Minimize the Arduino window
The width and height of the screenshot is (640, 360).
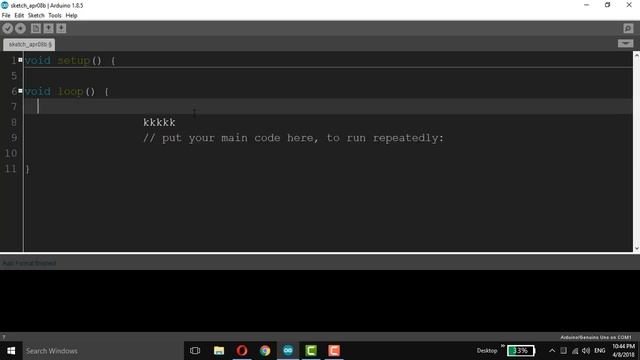(587, 5)
